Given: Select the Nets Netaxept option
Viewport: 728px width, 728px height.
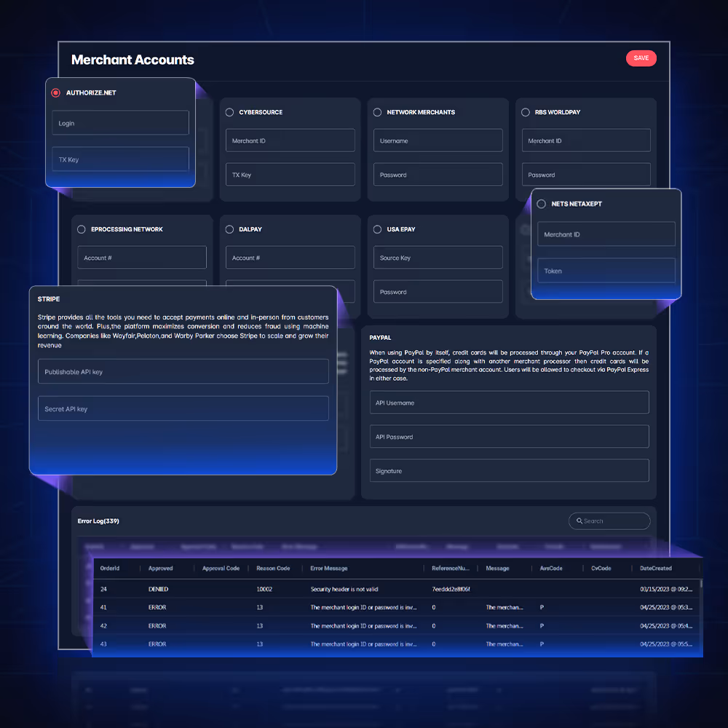Looking at the screenshot, I should pos(541,204).
